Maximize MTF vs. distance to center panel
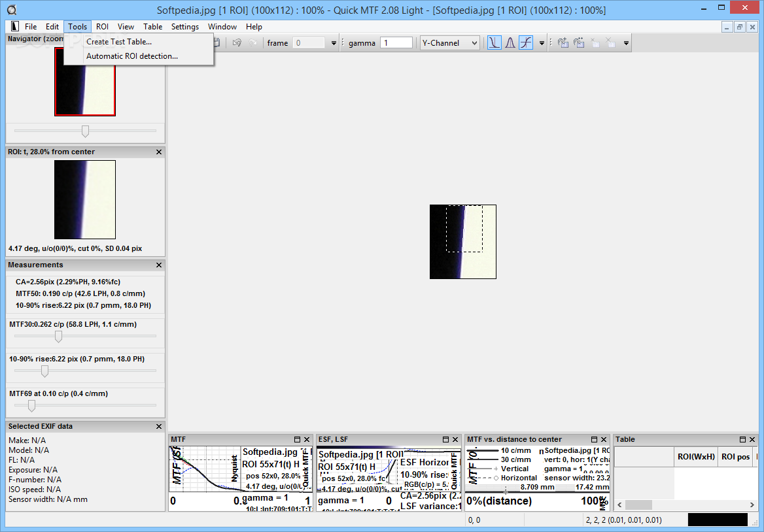This screenshot has width=764, height=532. (x=594, y=439)
